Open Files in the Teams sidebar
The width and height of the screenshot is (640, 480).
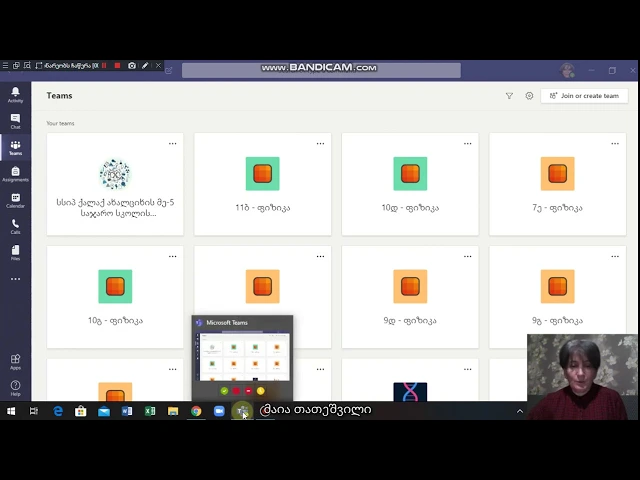point(15,253)
